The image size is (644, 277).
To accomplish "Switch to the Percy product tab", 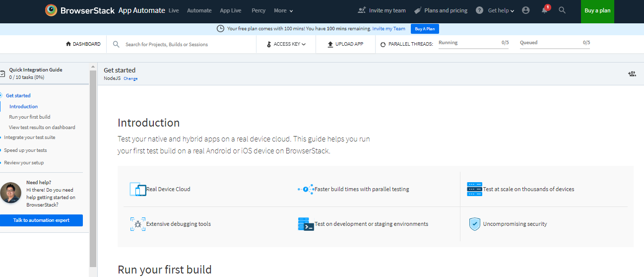I will 258,10.
